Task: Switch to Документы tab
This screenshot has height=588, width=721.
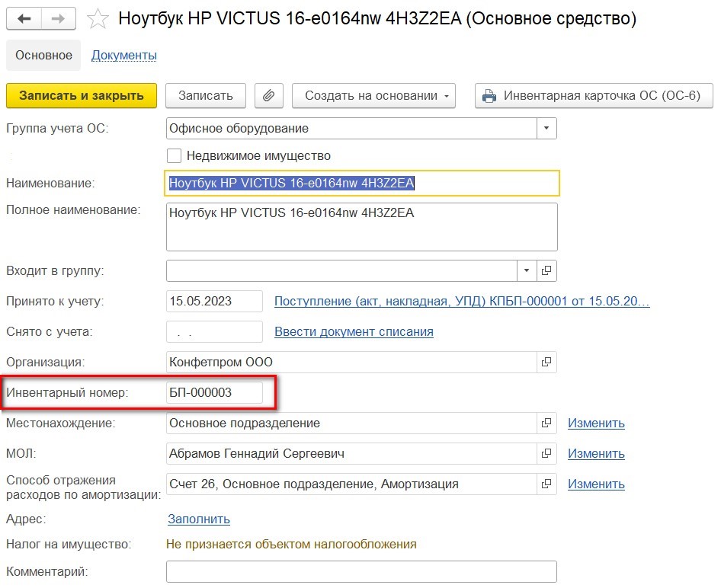Action: (x=124, y=55)
